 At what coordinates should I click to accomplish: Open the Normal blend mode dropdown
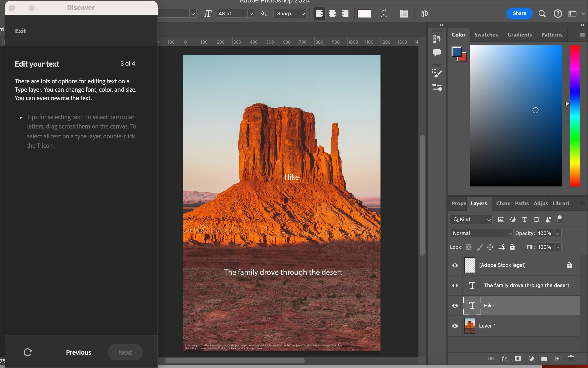point(481,233)
